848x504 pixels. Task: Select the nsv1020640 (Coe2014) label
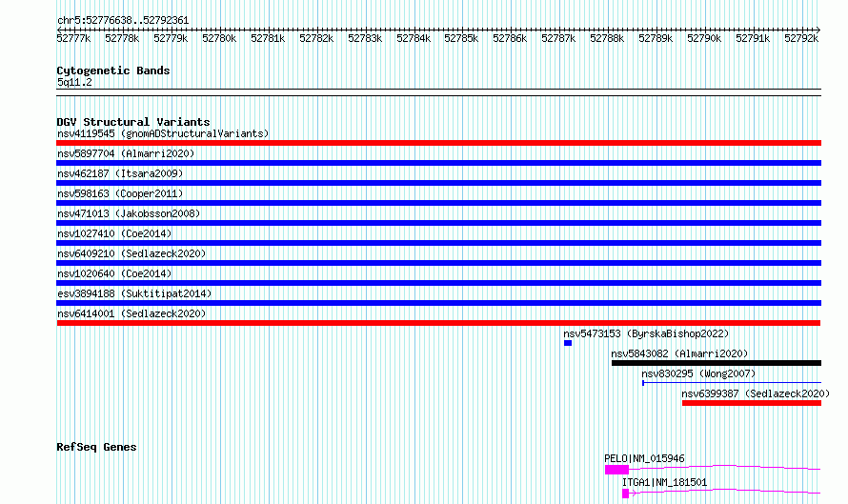point(114,273)
